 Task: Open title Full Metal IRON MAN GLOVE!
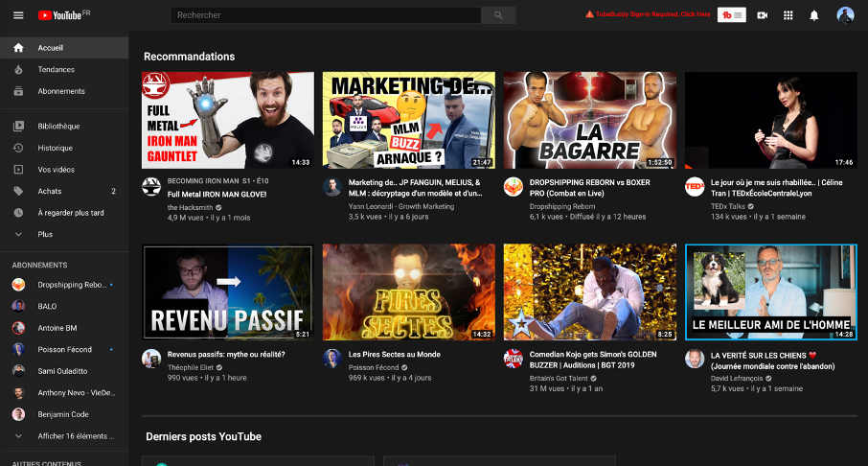point(217,194)
